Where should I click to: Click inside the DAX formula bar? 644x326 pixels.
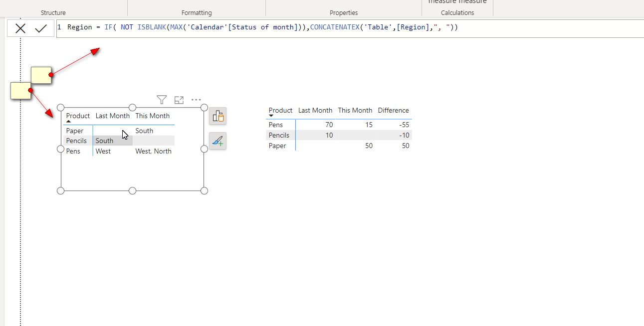[349, 28]
